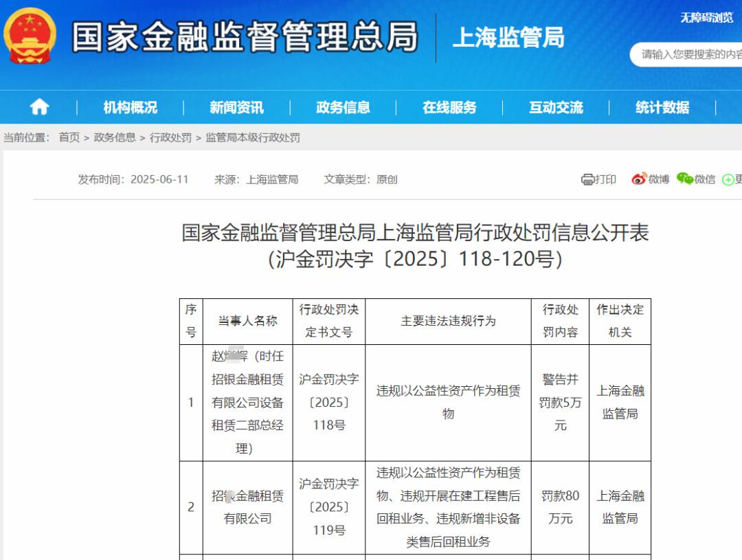The height and width of the screenshot is (560, 742).
Task: Click the 文章类型: 原创 text
Action: point(361,179)
